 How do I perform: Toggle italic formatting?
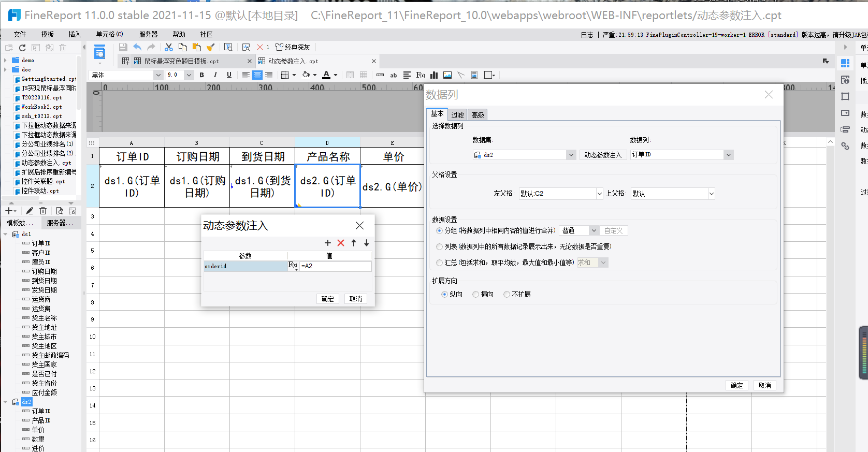(215, 75)
